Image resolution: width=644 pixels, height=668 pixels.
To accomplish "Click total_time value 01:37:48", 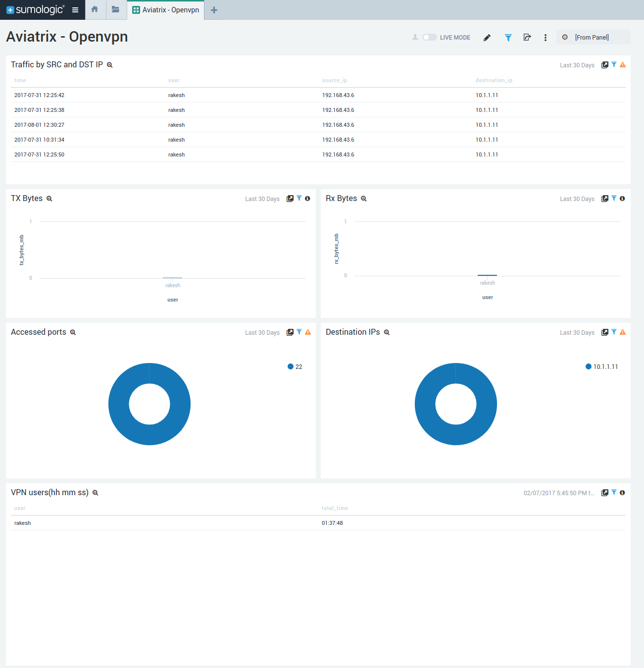I will 332,523.
